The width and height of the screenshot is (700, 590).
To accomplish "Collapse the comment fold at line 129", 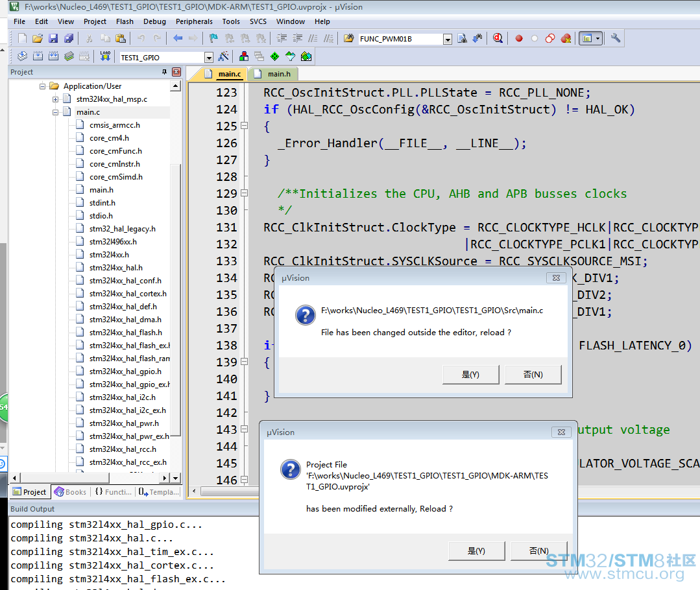I will pos(244,193).
